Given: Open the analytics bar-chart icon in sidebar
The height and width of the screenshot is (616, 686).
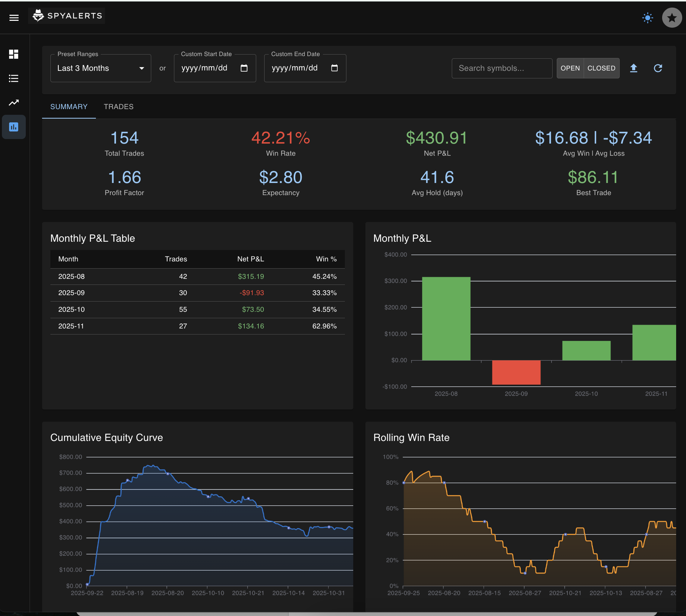Looking at the screenshot, I should [14, 127].
